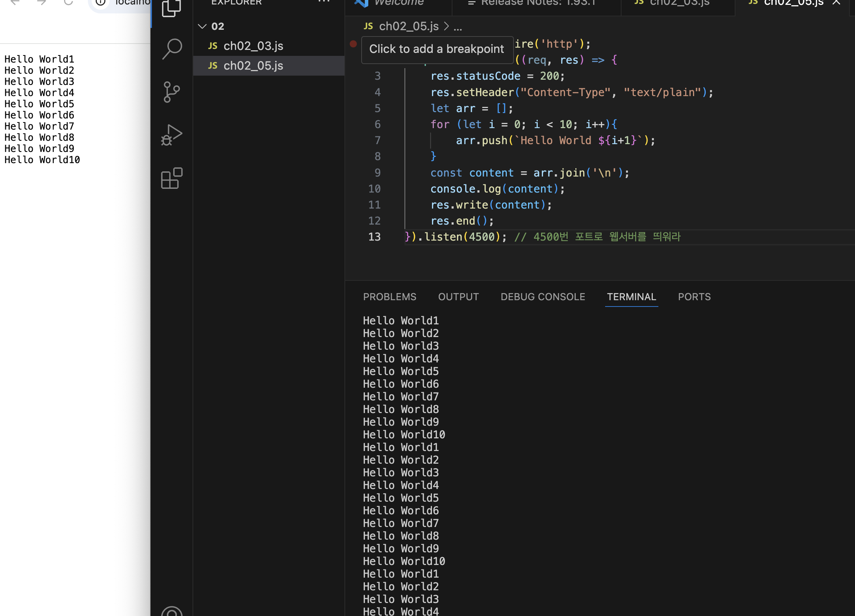Viewport: 855px width, 616px height.
Task: Switch to the DEBUG CONSOLE tab
Action: (543, 297)
